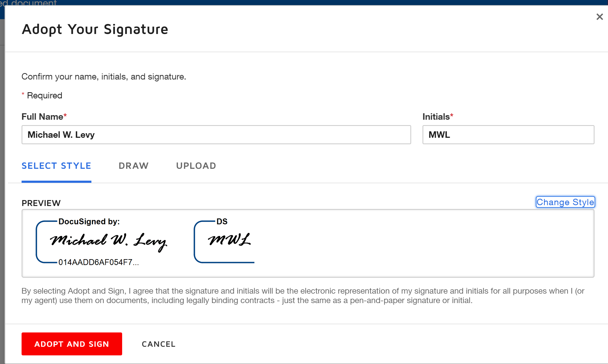The image size is (608, 364).
Task: Click the CANCEL button
Action: [159, 344]
